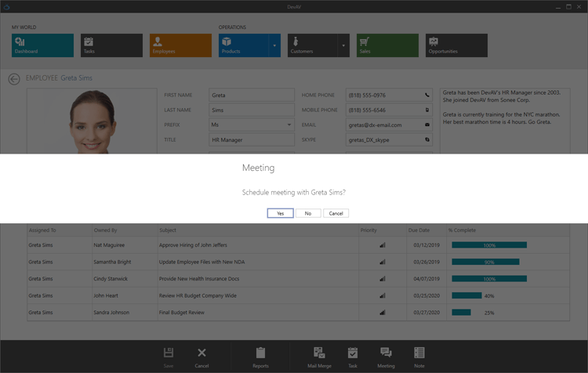
Task: Click the First Name field containing Greta
Action: coord(251,95)
